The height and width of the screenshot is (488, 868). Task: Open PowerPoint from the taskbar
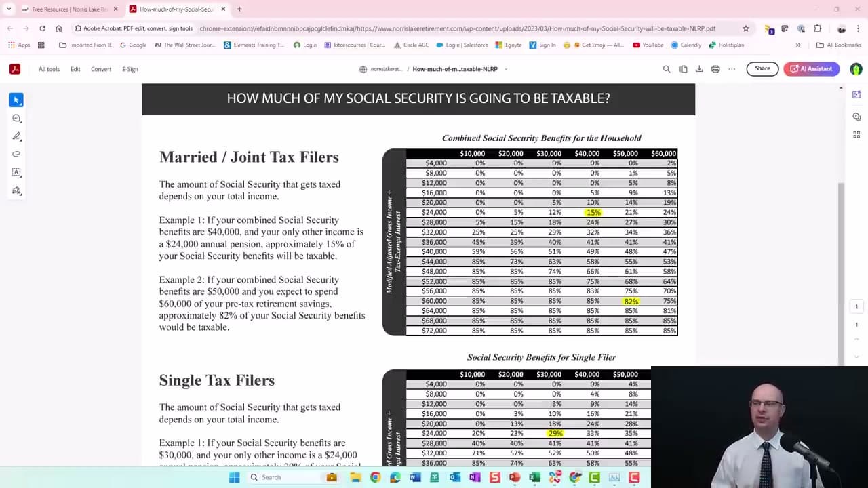pos(515,477)
